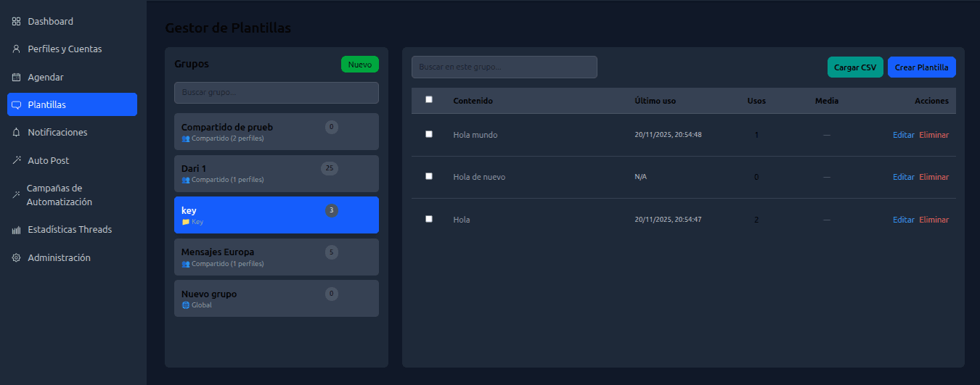
Task: Check the box for 'Hola mundo' row
Action: click(x=429, y=134)
